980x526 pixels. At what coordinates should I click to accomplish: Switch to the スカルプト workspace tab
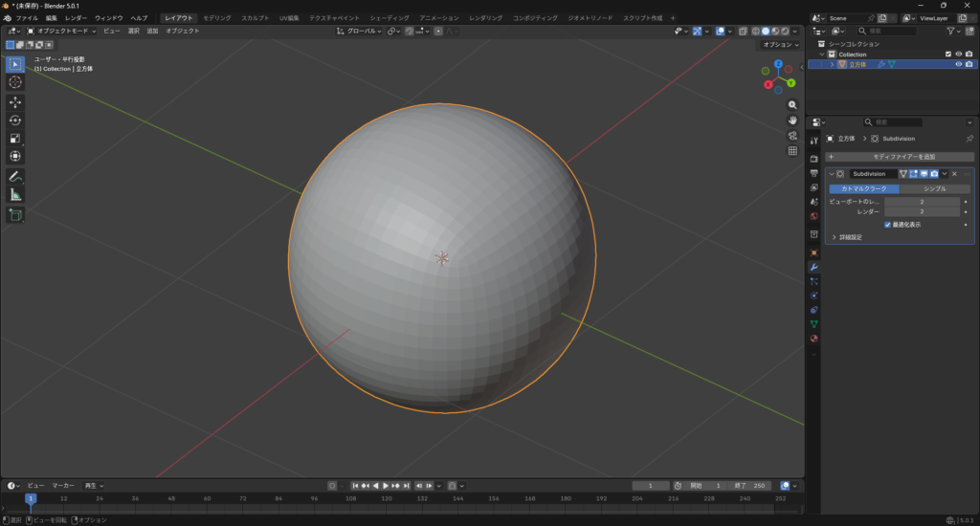pyautogui.click(x=256, y=18)
